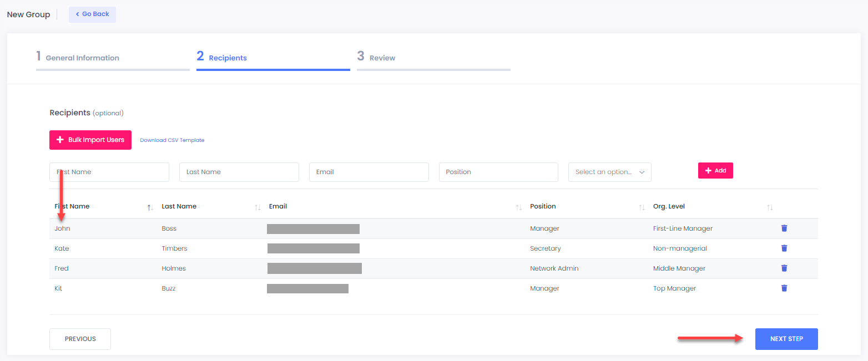The image size is (868, 361).
Task: Return using the Previous button
Action: 80,339
